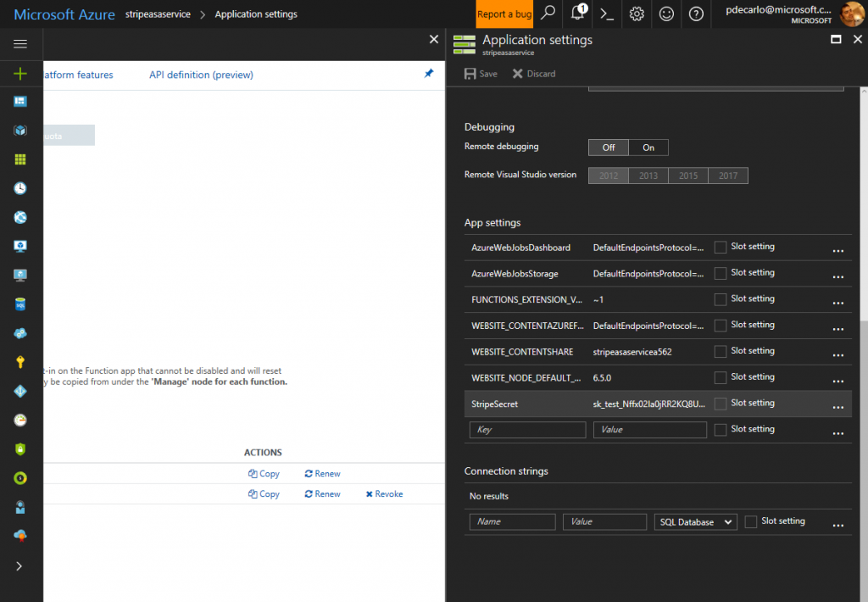Open ellipsis menu for StripeSecret row
Image resolution: width=868 pixels, height=602 pixels.
[838, 407]
